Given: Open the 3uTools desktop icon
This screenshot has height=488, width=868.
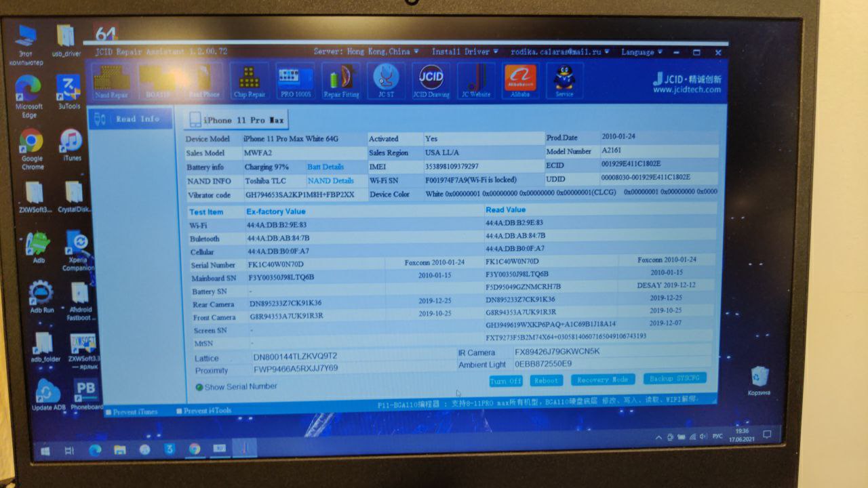Looking at the screenshot, I should point(68,93).
